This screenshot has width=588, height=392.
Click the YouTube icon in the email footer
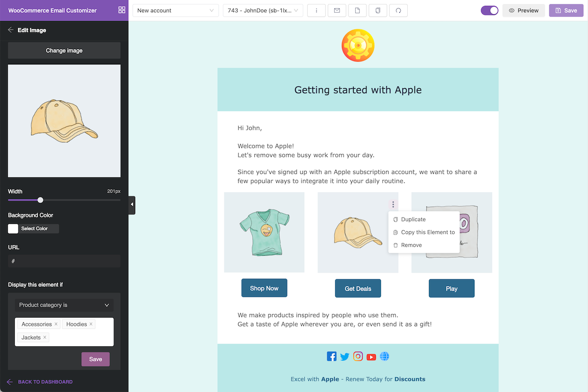pyautogui.click(x=371, y=357)
